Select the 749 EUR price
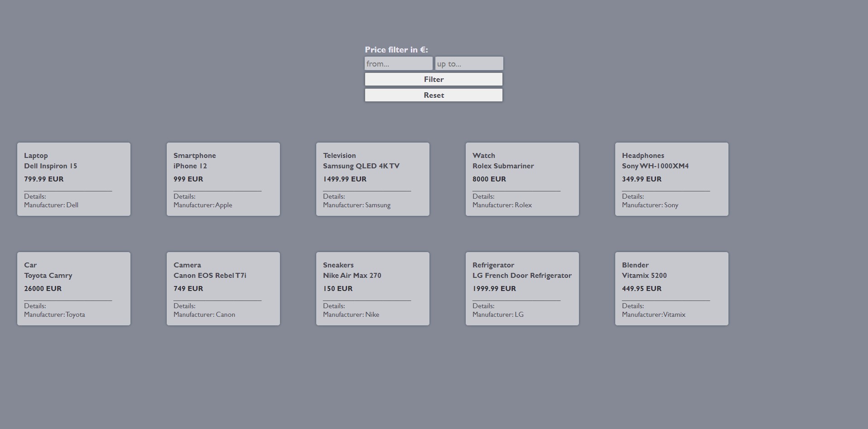Image resolution: width=868 pixels, height=429 pixels. [188, 289]
